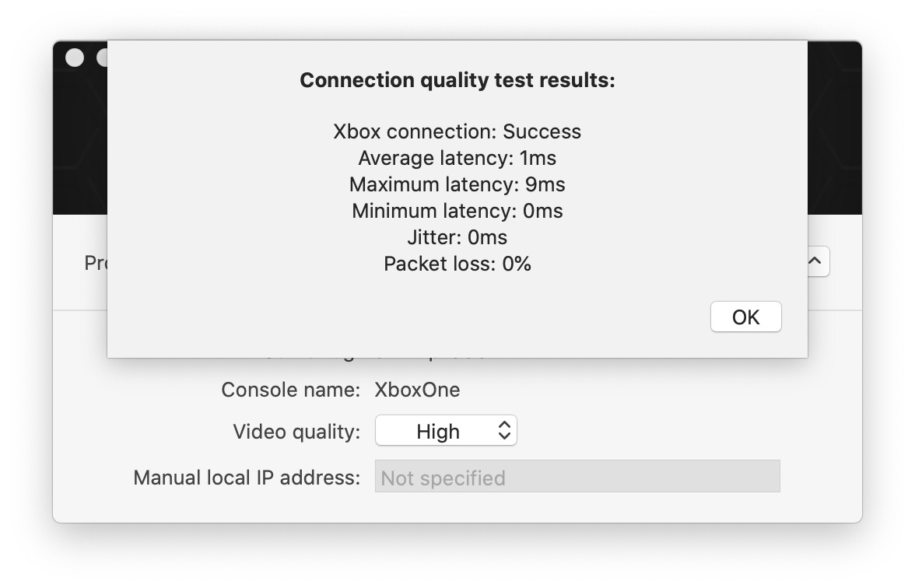
Task: Focus the Manual local IP address field
Action: pos(577,477)
